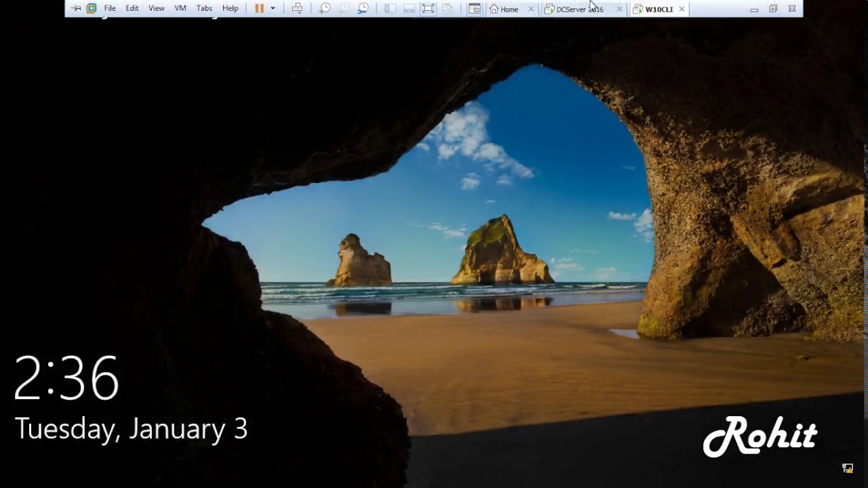
Task: Show the console view icon
Action: point(475,9)
